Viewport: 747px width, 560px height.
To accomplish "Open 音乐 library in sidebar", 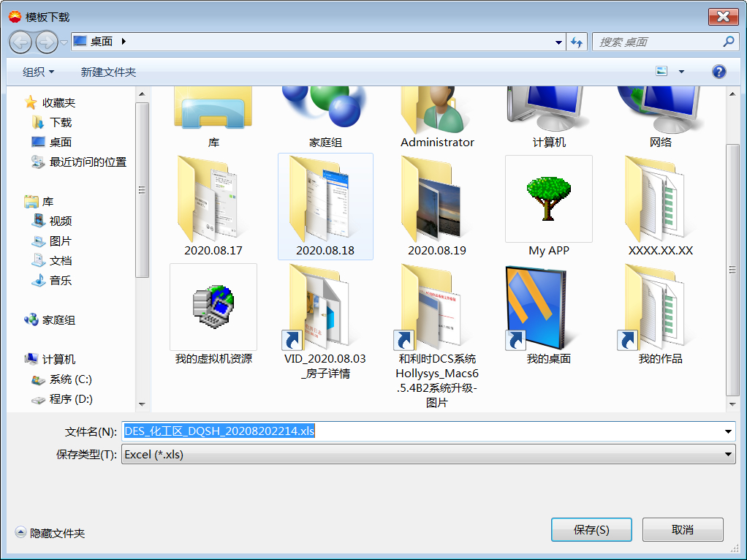I will tap(52, 280).
